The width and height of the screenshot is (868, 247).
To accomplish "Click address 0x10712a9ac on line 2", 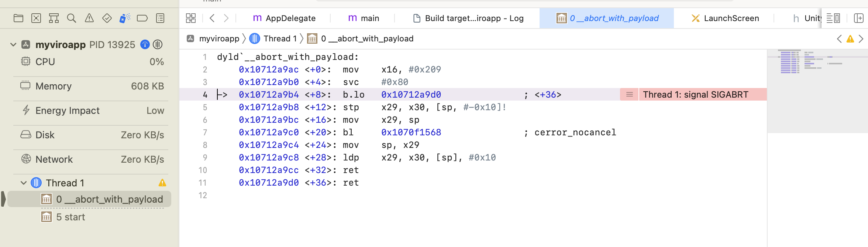I will (269, 70).
